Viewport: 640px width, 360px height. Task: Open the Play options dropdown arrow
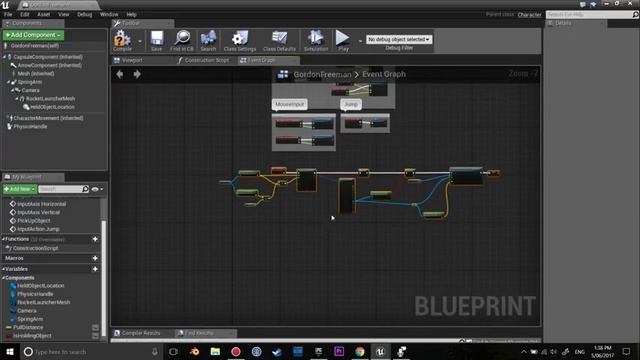(360, 41)
